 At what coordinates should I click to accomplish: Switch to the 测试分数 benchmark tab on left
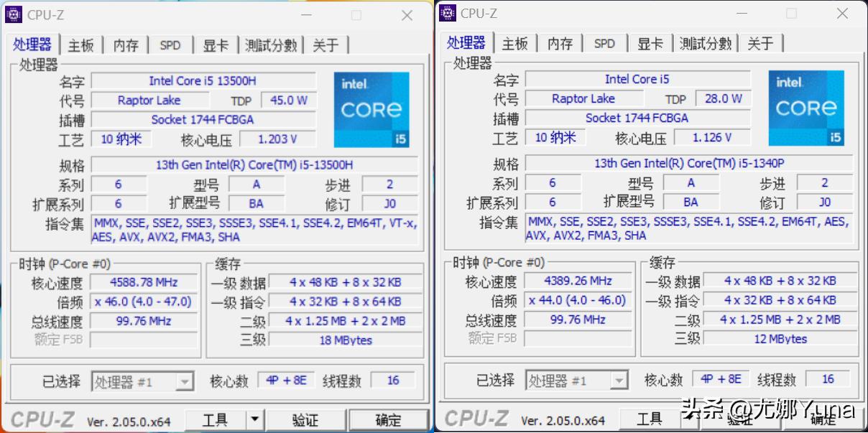[271, 44]
